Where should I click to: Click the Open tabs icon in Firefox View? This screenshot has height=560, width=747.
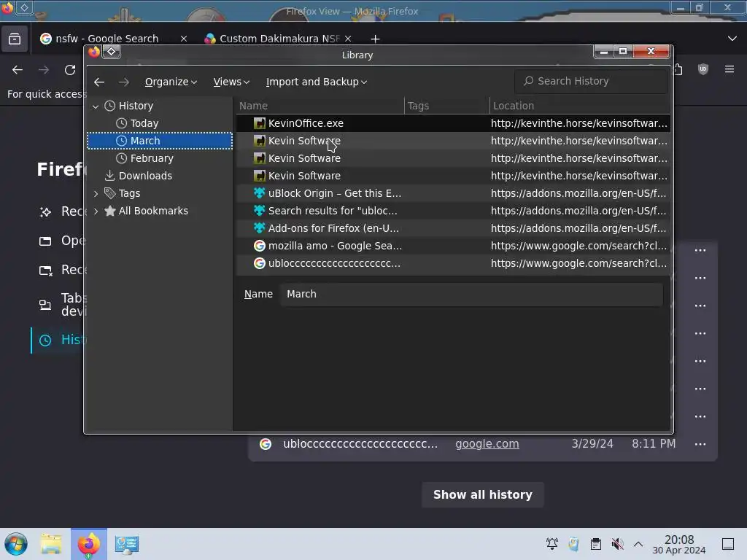tap(45, 241)
